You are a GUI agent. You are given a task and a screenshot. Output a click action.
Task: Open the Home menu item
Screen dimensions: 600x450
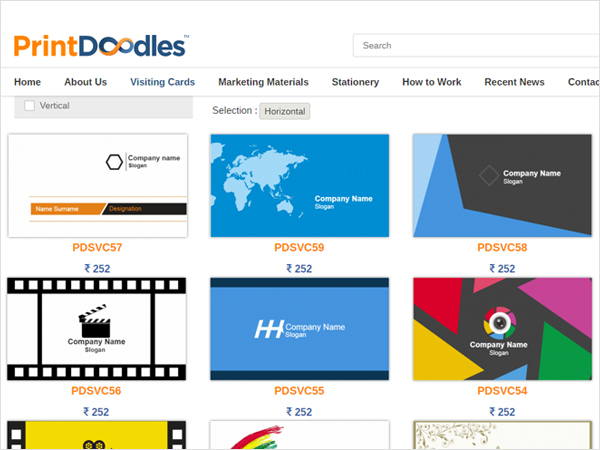[28, 82]
